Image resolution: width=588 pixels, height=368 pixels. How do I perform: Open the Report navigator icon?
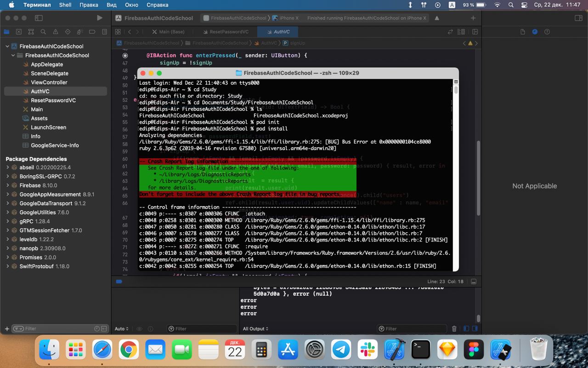(105, 32)
